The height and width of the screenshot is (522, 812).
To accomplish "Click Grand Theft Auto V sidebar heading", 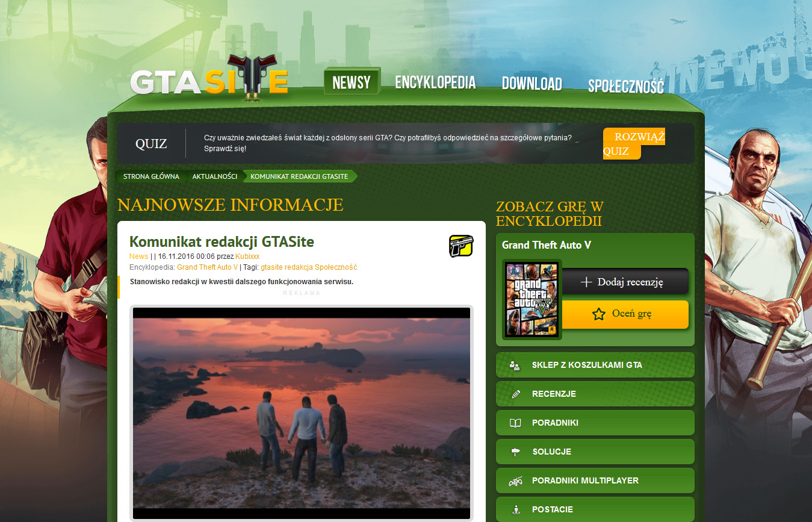I will 547,245.
